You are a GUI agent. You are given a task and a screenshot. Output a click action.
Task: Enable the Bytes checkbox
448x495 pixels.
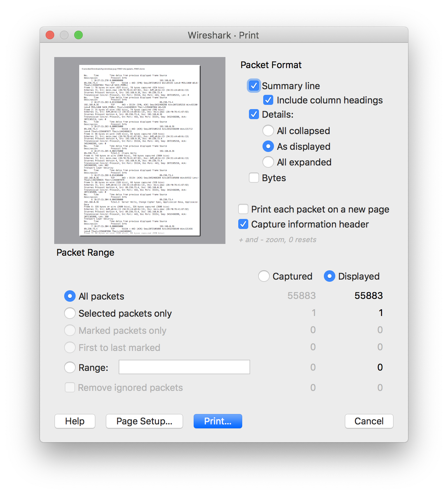pos(254,178)
